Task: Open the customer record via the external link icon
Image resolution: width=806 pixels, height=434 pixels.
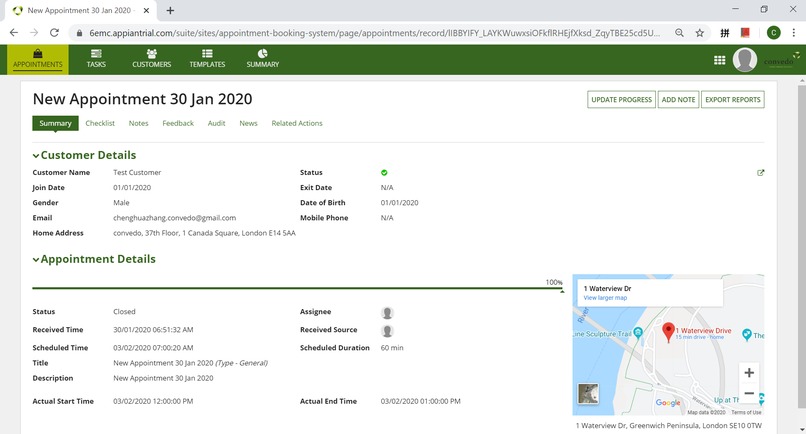Action: (761, 173)
